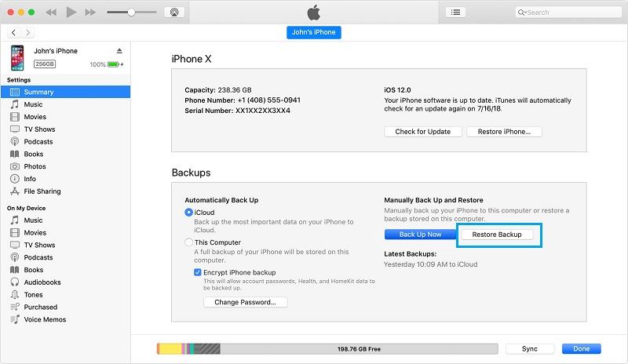Image resolution: width=628 pixels, height=364 pixels.
Task: Click Back Up Now button
Action: pyautogui.click(x=420, y=235)
